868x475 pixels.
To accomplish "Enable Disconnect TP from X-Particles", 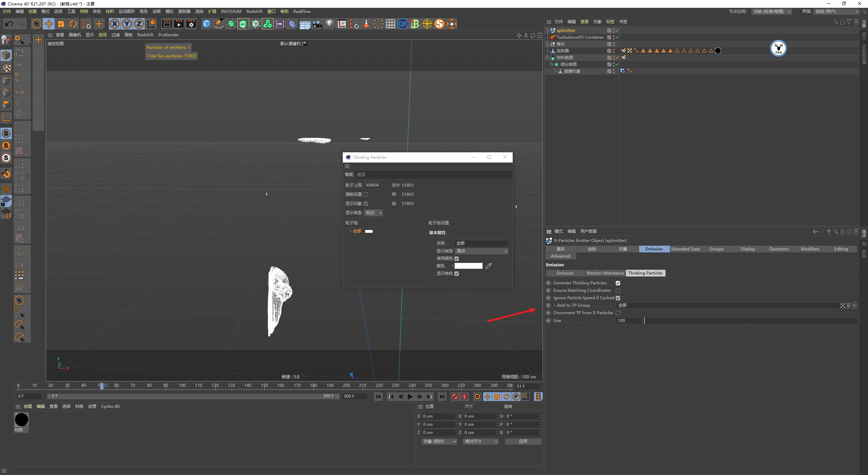I will [x=618, y=313].
